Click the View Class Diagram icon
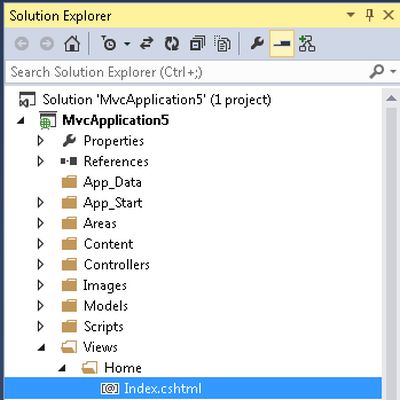Screen dimensions: 400x400 click(307, 44)
